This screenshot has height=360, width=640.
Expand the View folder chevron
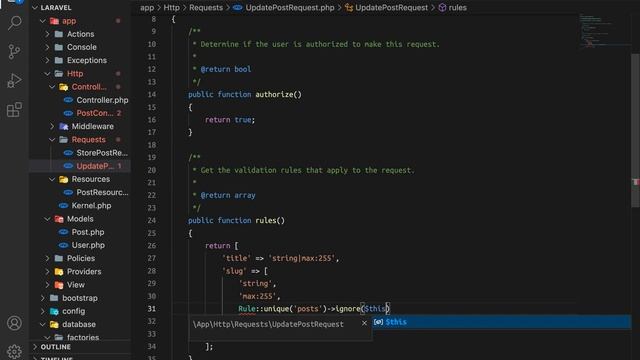click(47, 285)
